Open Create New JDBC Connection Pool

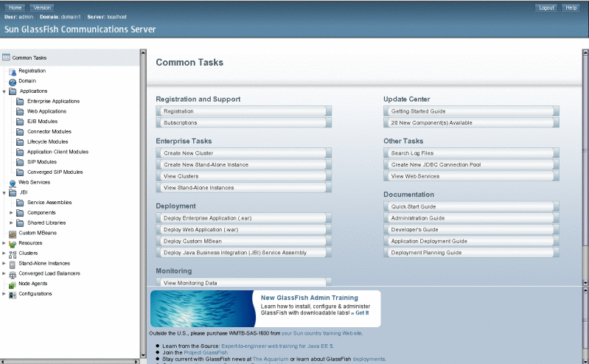(471, 164)
